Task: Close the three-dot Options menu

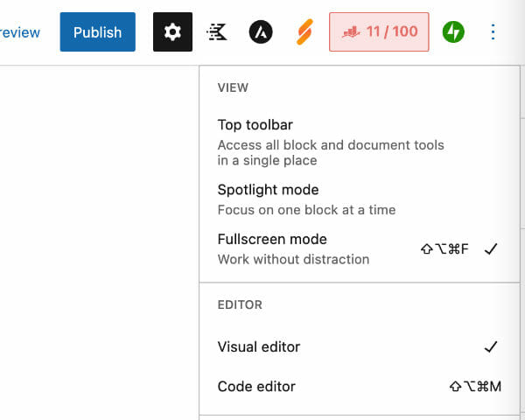Action: pyautogui.click(x=493, y=32)
